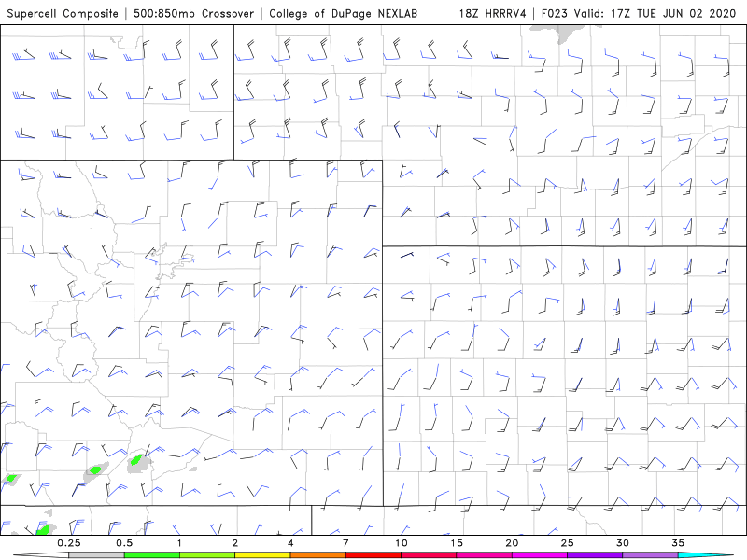Click the '7' color scale label
Viewport: 747px width, 560px height.
point(345,543)
